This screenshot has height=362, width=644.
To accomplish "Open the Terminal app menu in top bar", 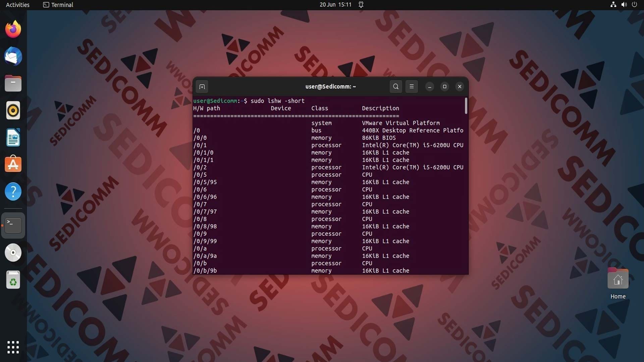I will click(58, 5).
